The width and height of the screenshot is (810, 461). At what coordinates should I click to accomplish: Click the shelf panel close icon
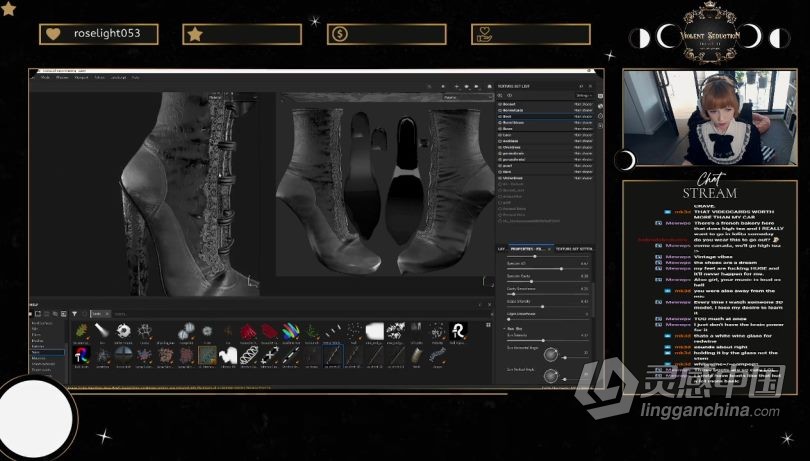(x=490, y=305)
